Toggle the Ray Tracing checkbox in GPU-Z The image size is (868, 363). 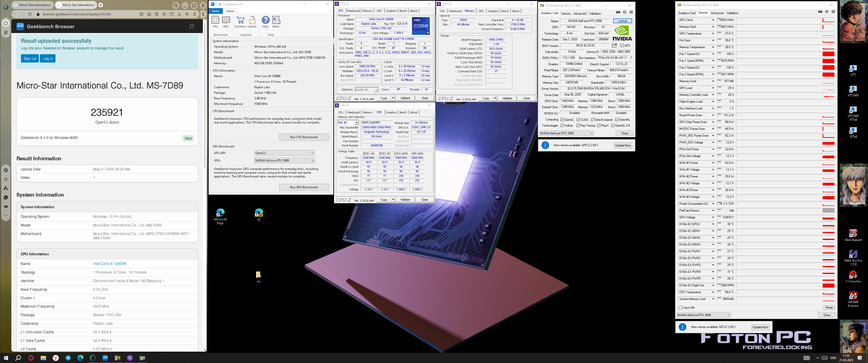tap(578, 126)
